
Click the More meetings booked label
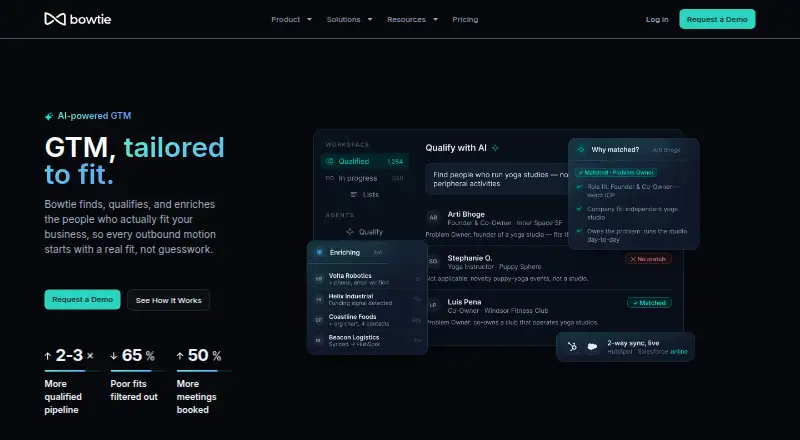pos(196,397)
